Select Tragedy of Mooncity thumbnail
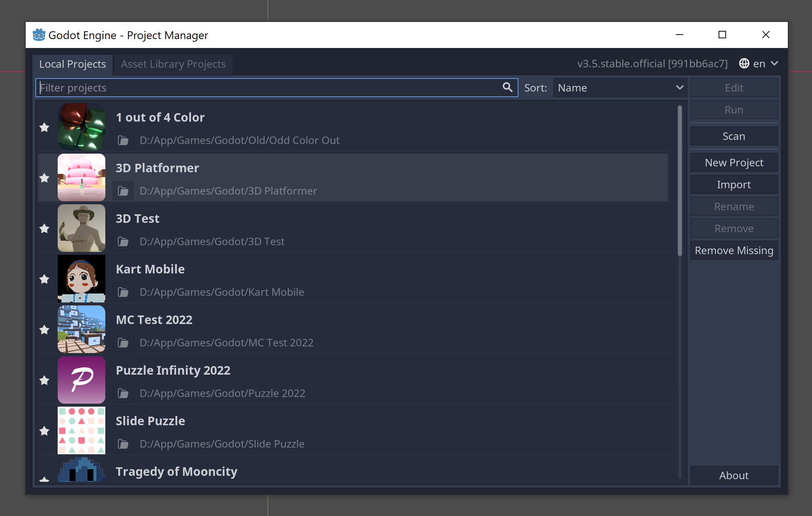Image resolution: width=812 pixels, height=516 pixels. pos(81,469)
